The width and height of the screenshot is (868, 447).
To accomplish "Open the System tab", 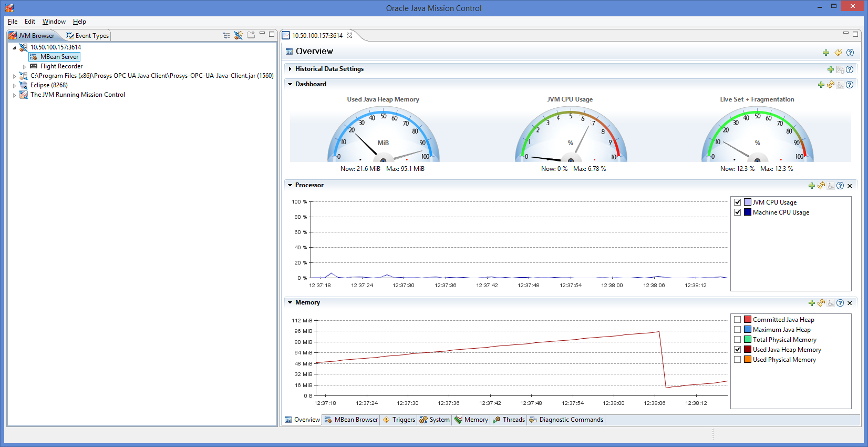I will click(435, 420).
